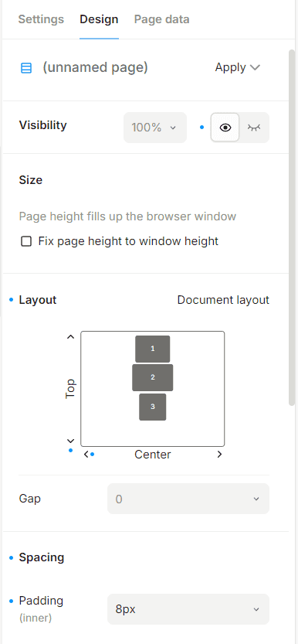Enable Fix page height to window height
This screenshot has width=298, height=644.
pos(26,241)
